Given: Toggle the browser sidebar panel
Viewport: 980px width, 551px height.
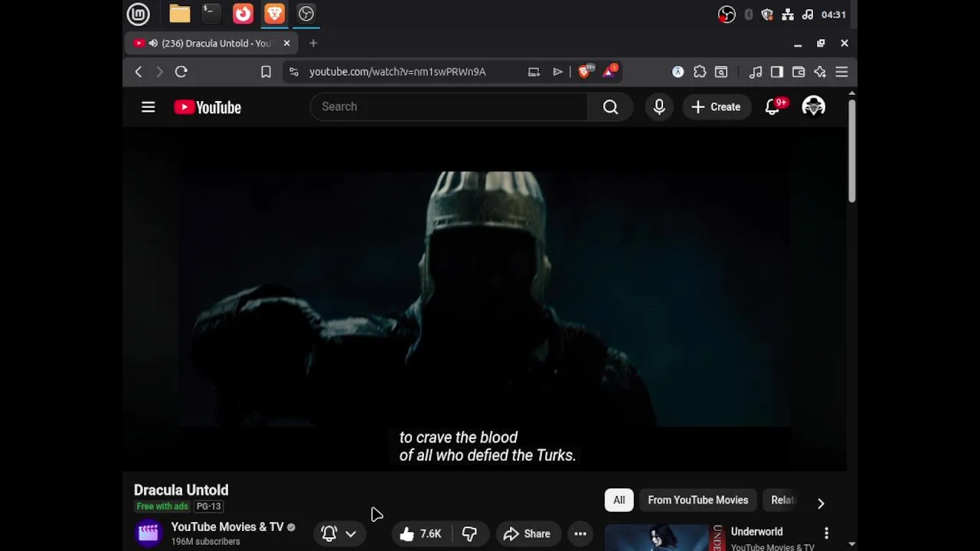Looking at the screenshot, I should (x=777, y=72).
